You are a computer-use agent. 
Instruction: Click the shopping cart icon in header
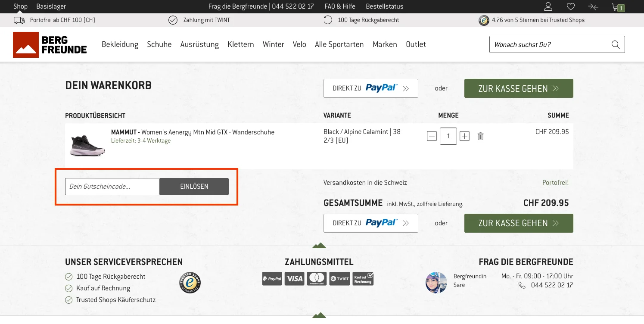coord(616,7)
